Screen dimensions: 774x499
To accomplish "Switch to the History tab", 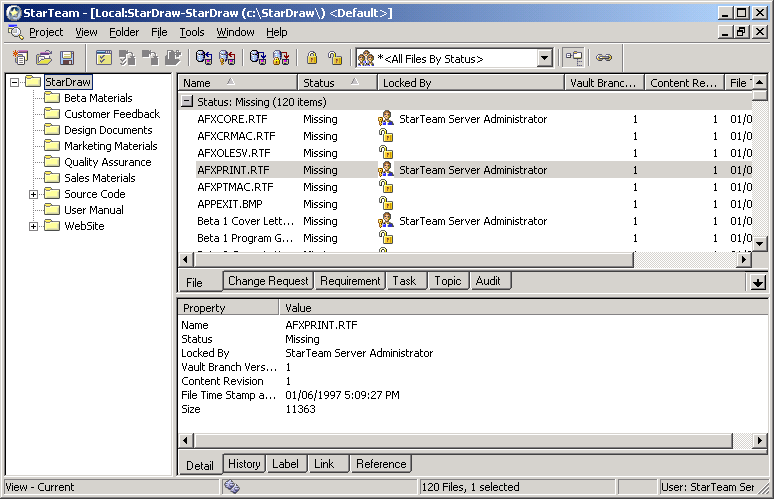I will (244, 464).
